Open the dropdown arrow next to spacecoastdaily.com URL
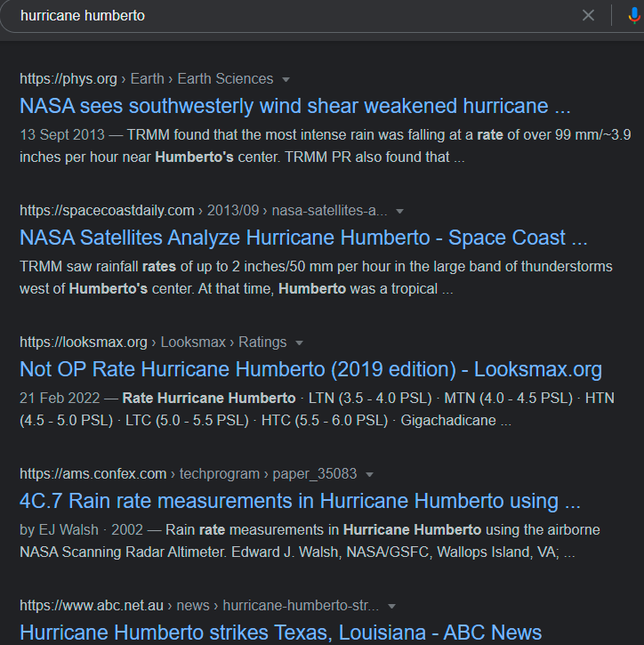 399,212
